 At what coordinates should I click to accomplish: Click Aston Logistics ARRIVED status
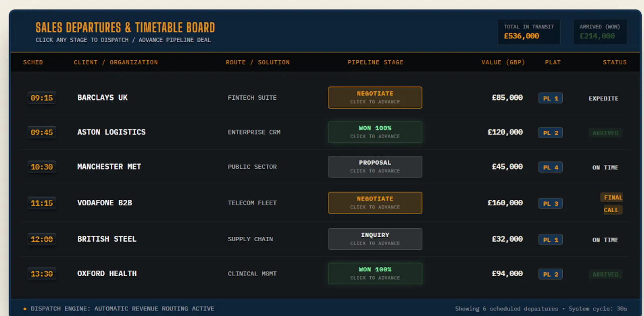click(x=605, y=133)
